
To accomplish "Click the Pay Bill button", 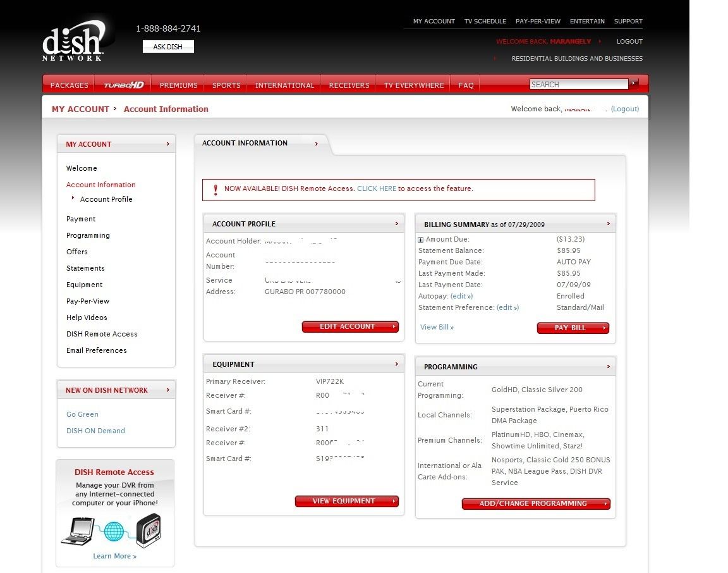I will 573,328.
